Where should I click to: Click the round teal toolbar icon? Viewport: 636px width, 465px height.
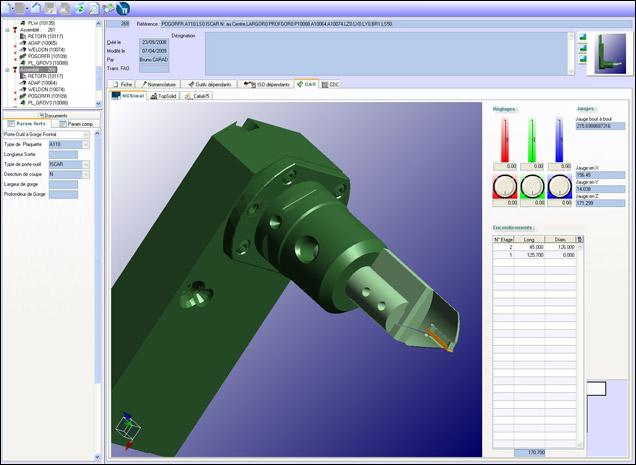pos(123,7)
